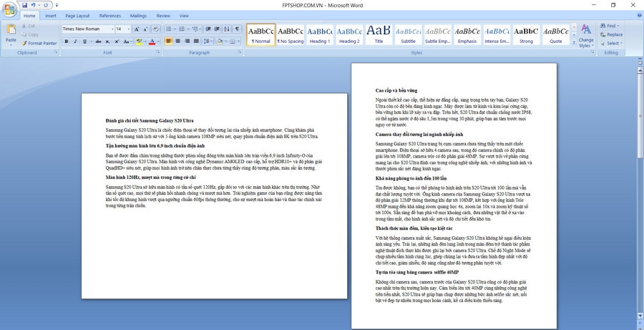Apply the Title style
This screenshot has height=330, width=644.
click(379, 34)
